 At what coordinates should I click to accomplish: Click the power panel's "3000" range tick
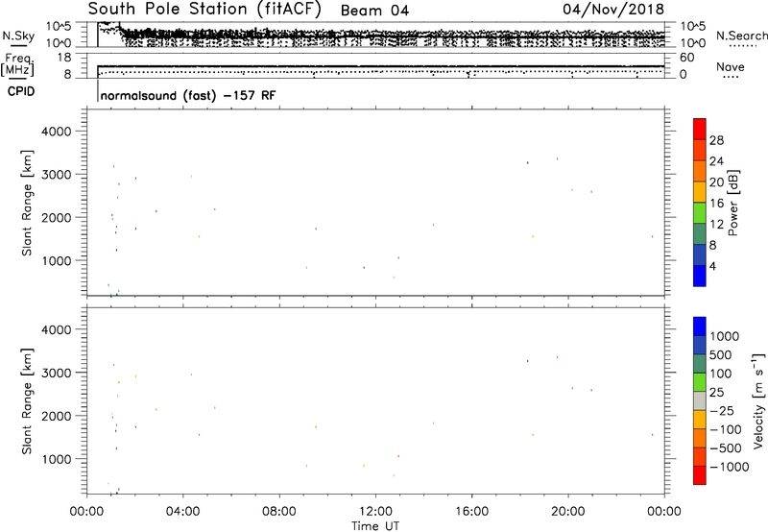coord(56,175)
